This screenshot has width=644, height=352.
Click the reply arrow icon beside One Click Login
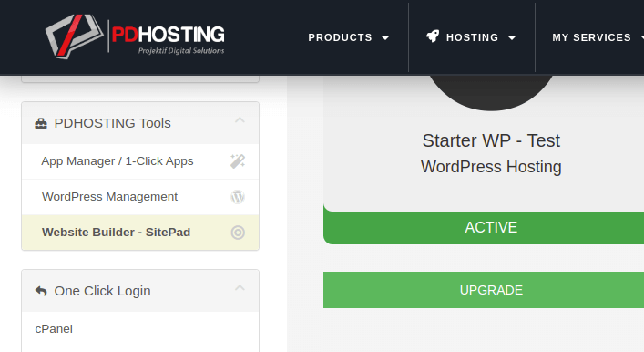[41, 291]
